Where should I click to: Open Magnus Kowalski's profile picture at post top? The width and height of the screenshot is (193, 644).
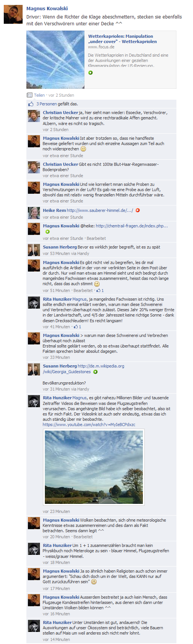13,15
